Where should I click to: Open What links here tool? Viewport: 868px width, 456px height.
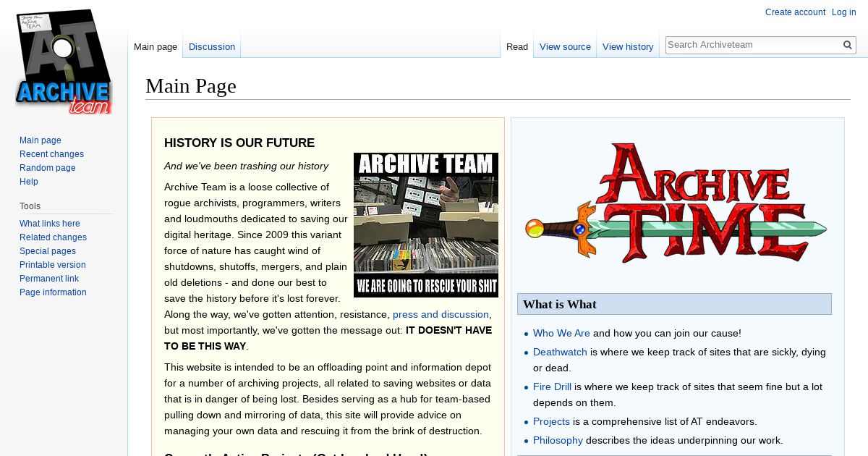pos(50,224)
